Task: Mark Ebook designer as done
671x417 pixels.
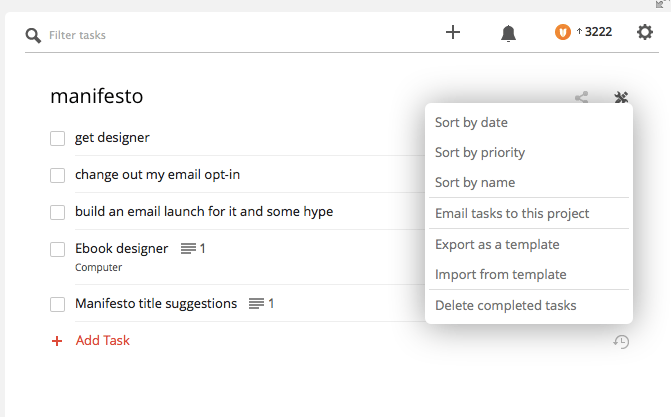Action: (x=58, y=249)
